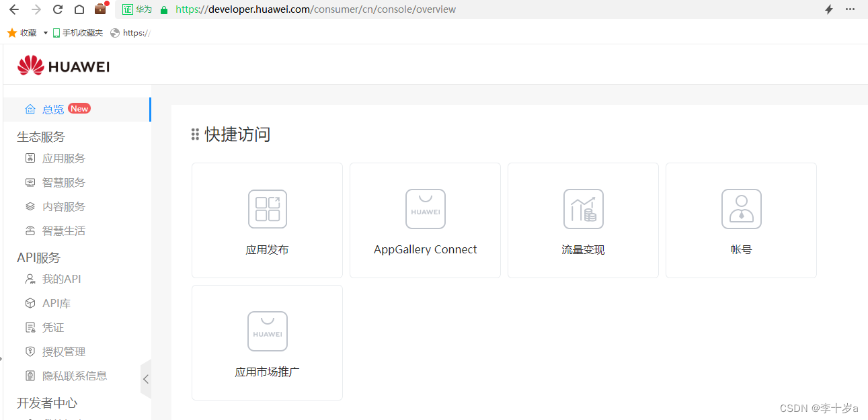868x420 pixels.
Task: Open the https:// bookmark entry
Action: click(130, 32)
